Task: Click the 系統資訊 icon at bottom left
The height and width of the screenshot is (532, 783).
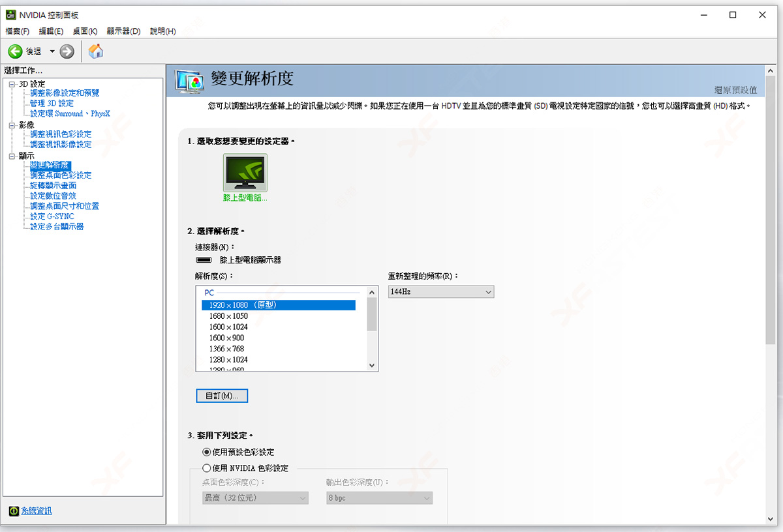Action: coord(14,511)
